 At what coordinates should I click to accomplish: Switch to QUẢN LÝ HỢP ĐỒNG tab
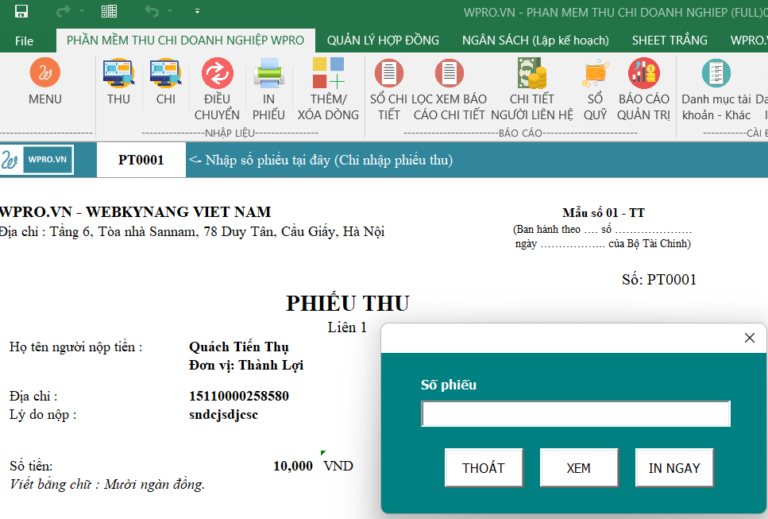(x=383, y=41)
